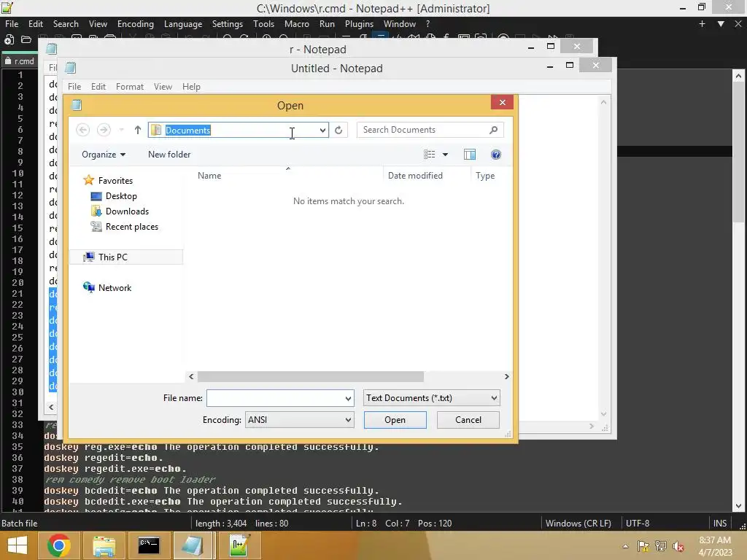Screen dimensions: 747x560
Task: Click file list scroll right arrow
Action: [506, 377]
